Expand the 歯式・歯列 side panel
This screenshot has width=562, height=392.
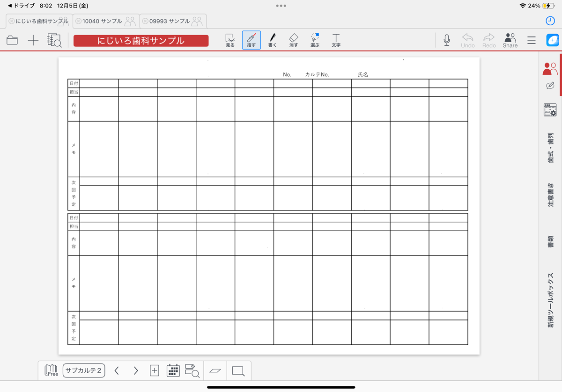(551, 147)
